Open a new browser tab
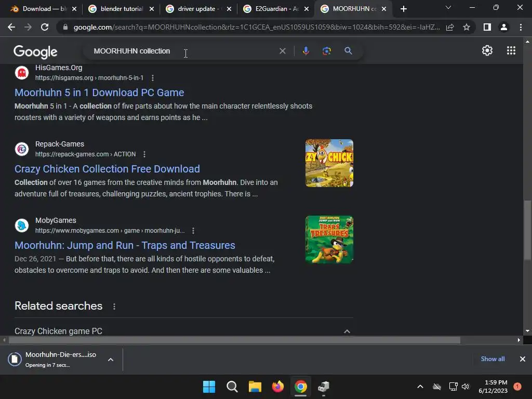The image size is (532, 399). (403, 9)
